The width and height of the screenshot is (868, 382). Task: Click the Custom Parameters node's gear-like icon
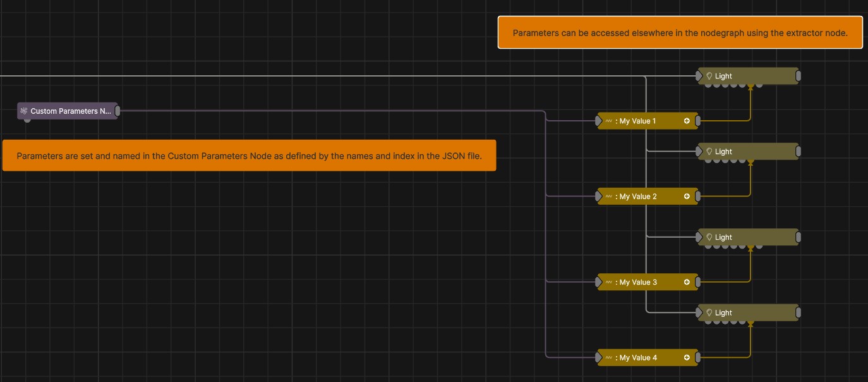(x=24, y=111)
